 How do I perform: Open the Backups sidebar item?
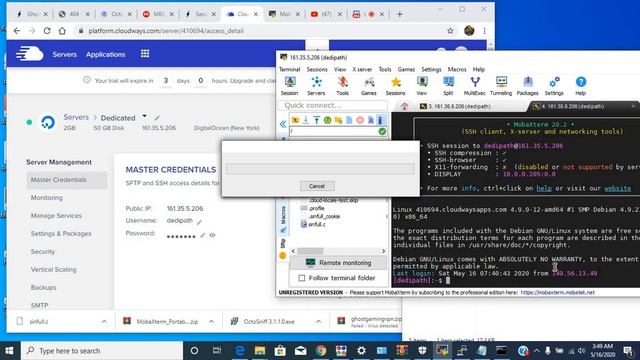coord(43,287)
